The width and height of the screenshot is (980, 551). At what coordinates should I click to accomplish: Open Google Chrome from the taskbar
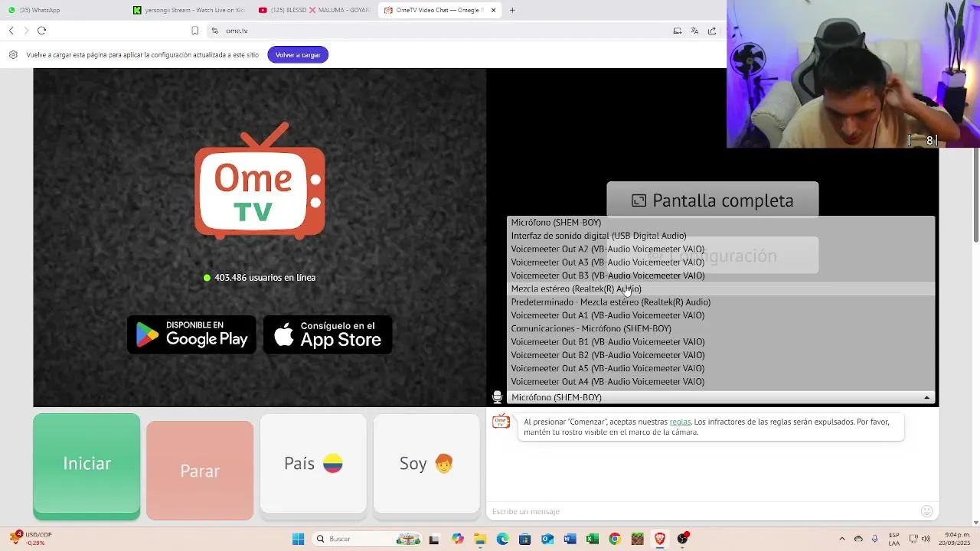[x=614, y=539]
